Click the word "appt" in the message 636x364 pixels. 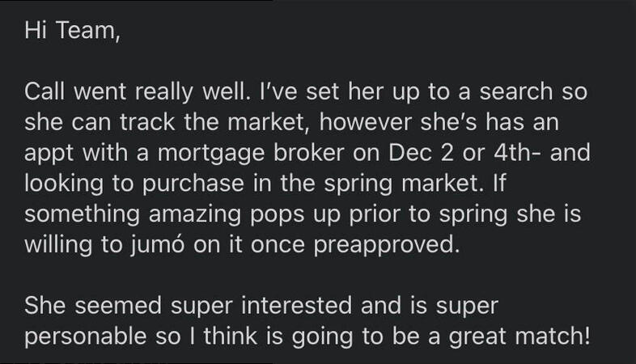pos(49,153)
